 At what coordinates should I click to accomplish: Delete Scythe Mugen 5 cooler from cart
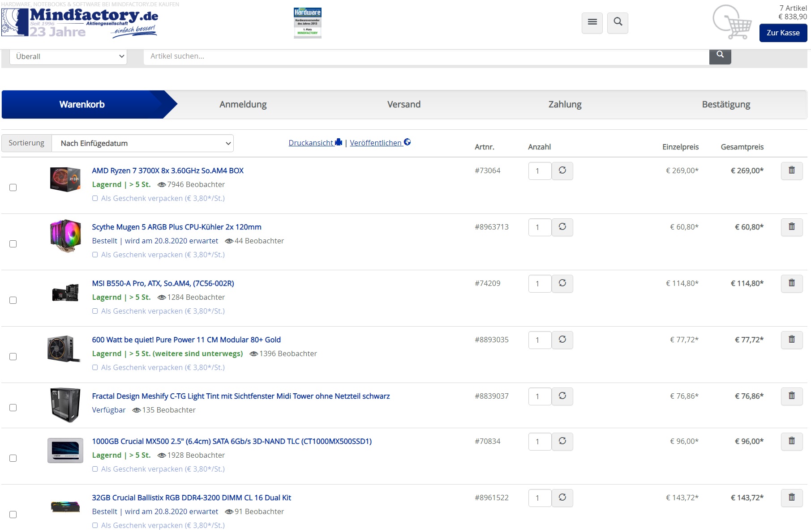click(x=792, y=227)
